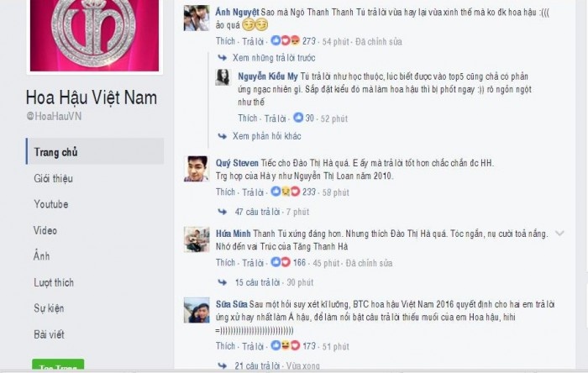Click reaction icons on Quý Steven's comment
Screen dimensions: 588x373
coord(286,192)
